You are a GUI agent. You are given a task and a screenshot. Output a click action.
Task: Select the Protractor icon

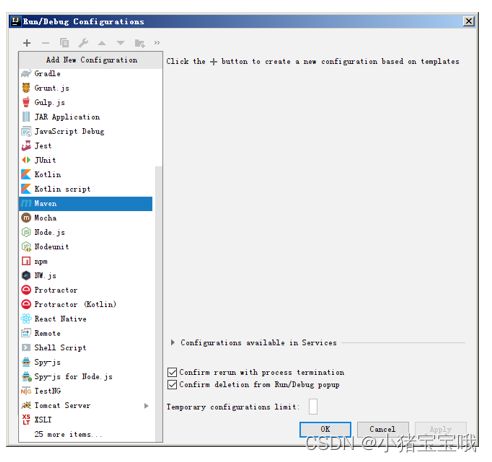pos(26,290)
